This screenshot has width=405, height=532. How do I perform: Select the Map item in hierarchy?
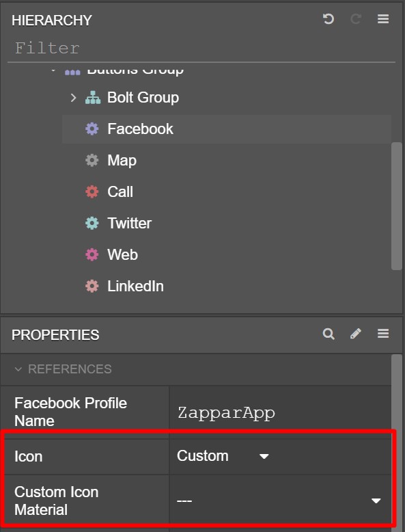tap(227, 160)
